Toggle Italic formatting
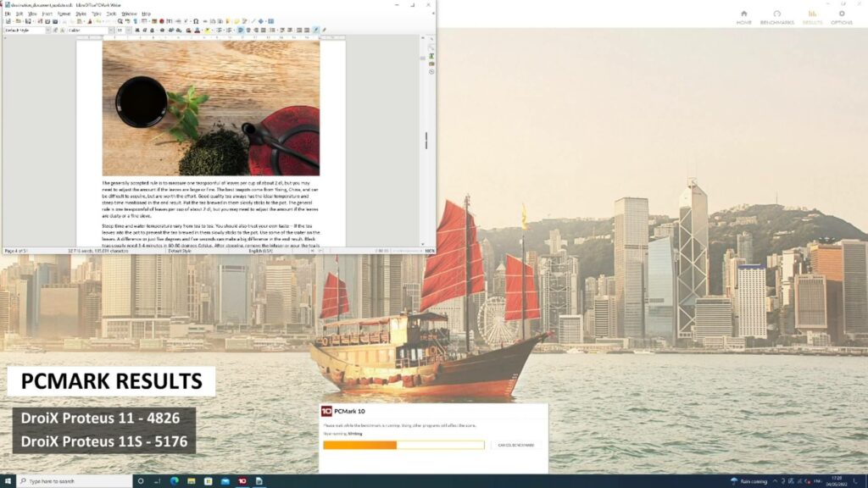The height and width of the screenshot is (488, 868). [x=144, y=30]
